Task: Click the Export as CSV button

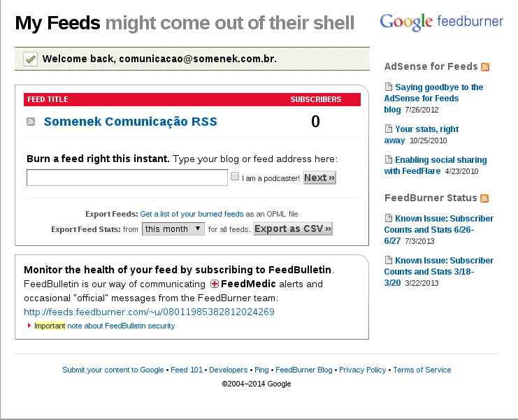Action: pos(293,229)
